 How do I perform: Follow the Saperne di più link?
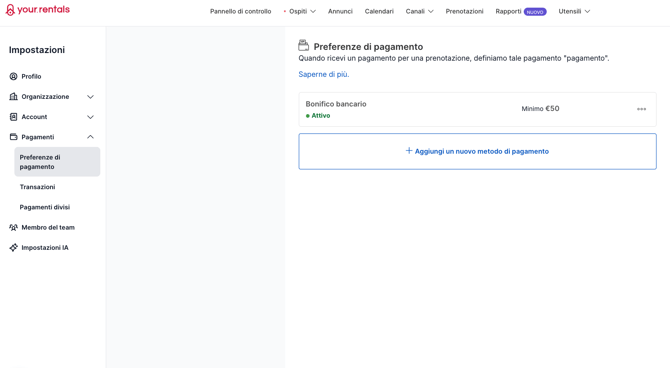[x=323, y=74]
